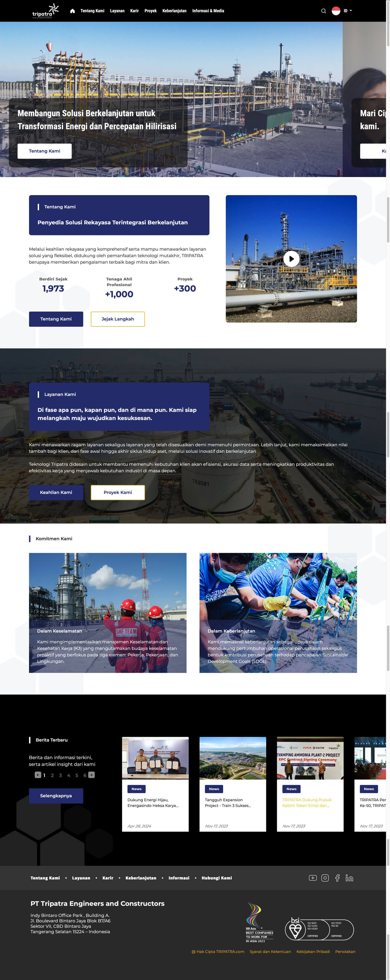This screenshot has width=390, height=980.
Task: Select news page 3
Action: click(x=60, y=775)
